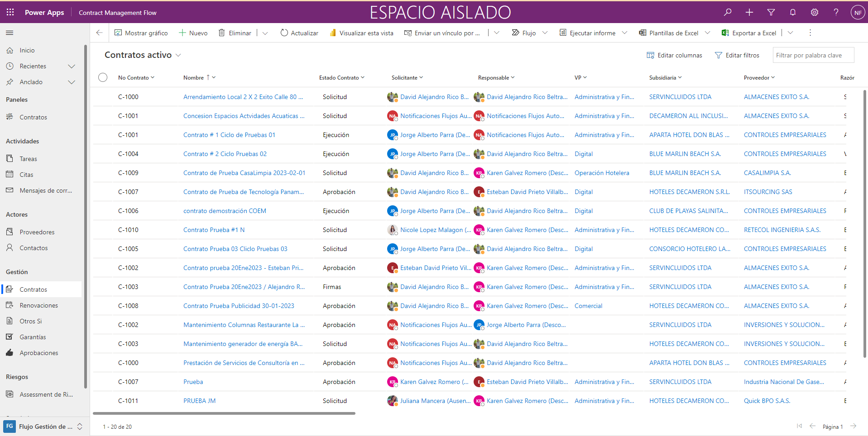Open the advanced find funnel icon in header
The height and width of the screenshot is (436, 868).
[x=771, y=13]
